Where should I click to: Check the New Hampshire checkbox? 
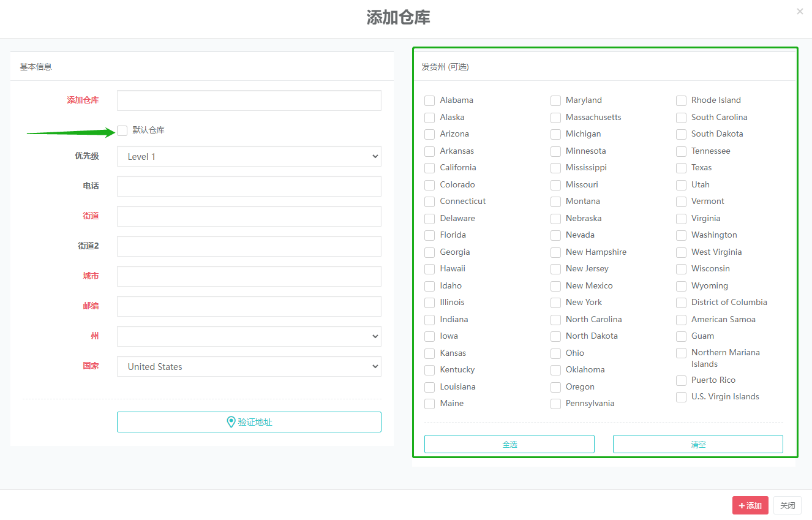[x=555, y=252]
